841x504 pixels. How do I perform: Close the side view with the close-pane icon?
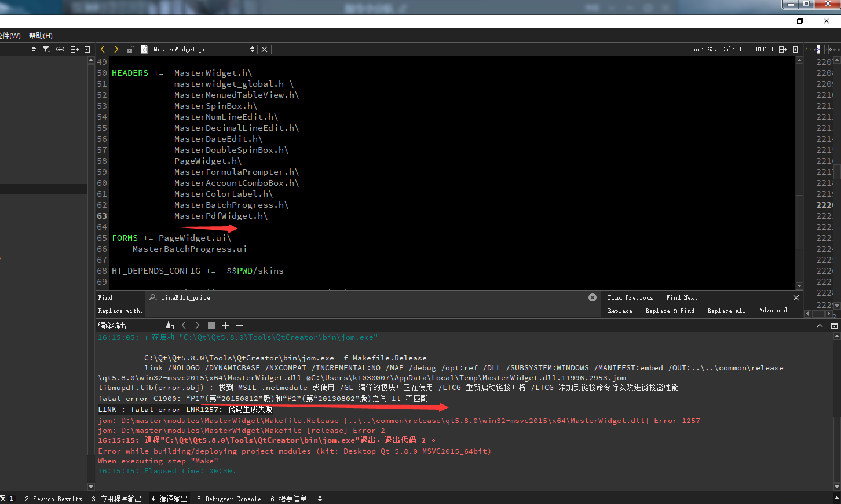(87, 49)
